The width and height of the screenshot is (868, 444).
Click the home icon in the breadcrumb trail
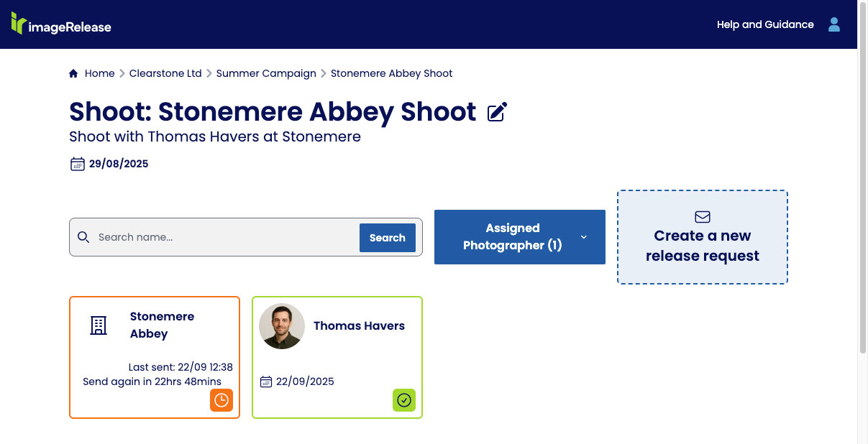73,73
